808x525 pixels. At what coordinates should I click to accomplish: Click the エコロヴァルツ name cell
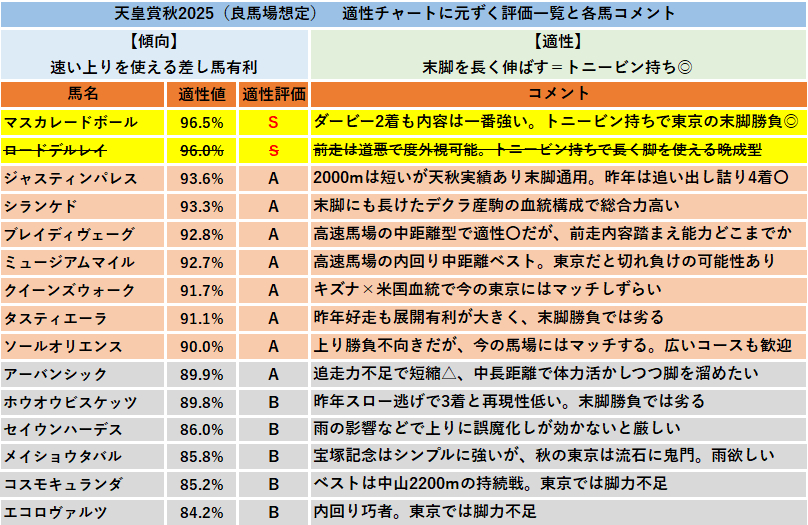pyautogui.click(x=83, y=511)
